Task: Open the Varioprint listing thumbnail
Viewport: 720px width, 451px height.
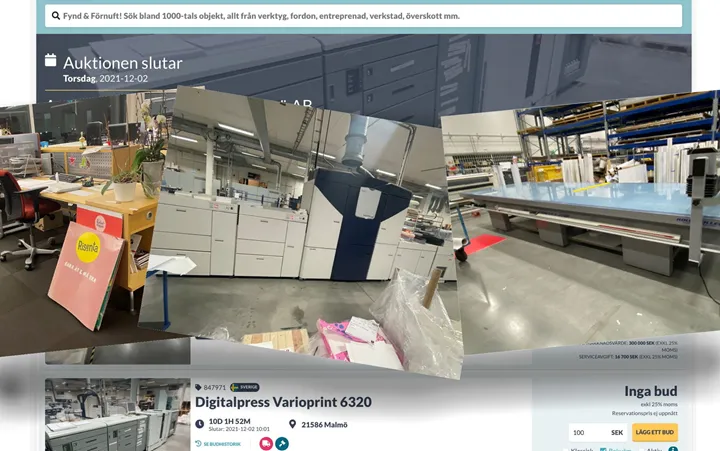Action: (x=117, y=415)
